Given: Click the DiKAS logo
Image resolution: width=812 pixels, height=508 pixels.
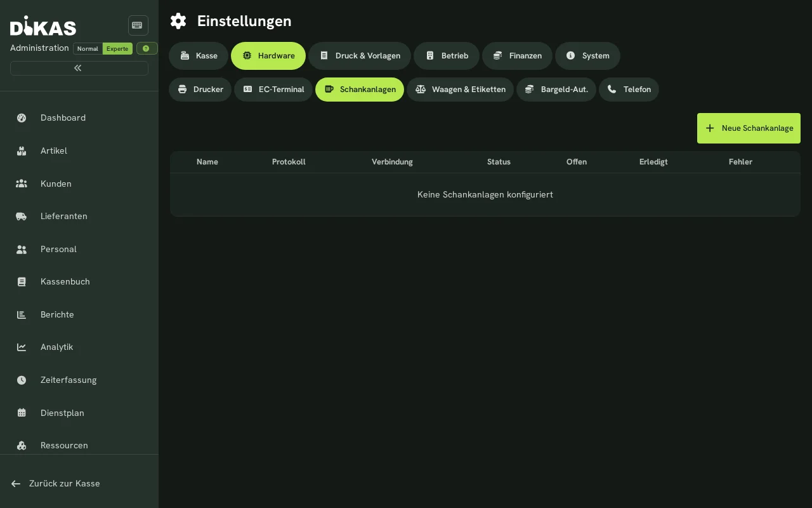Looking at the screenshot, I should [x=43, y=25].
